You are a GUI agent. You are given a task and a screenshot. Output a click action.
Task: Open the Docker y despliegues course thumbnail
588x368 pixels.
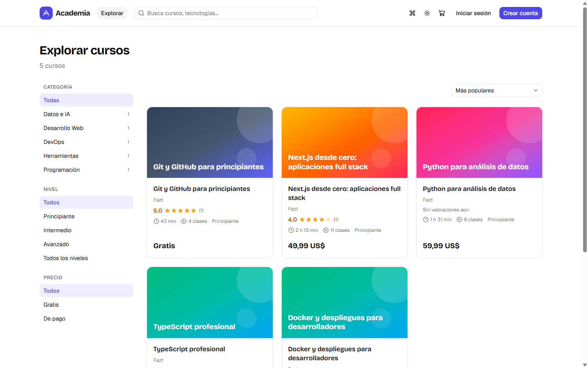(x=345, y=303)
